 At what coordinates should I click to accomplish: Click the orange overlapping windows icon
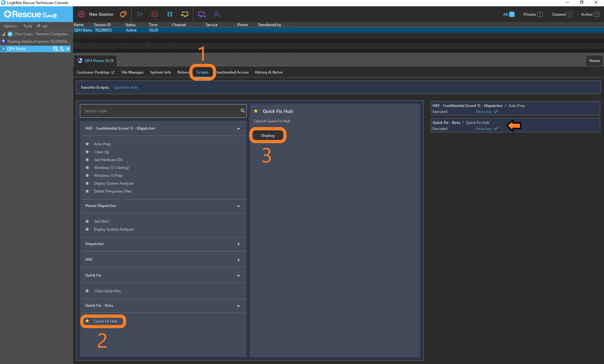coord(123,14)
